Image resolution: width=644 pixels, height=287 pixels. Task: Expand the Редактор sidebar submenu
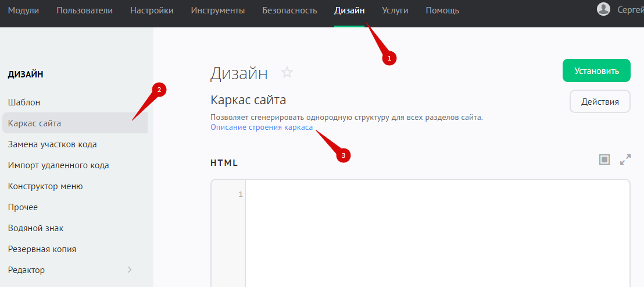coord(129,270)
